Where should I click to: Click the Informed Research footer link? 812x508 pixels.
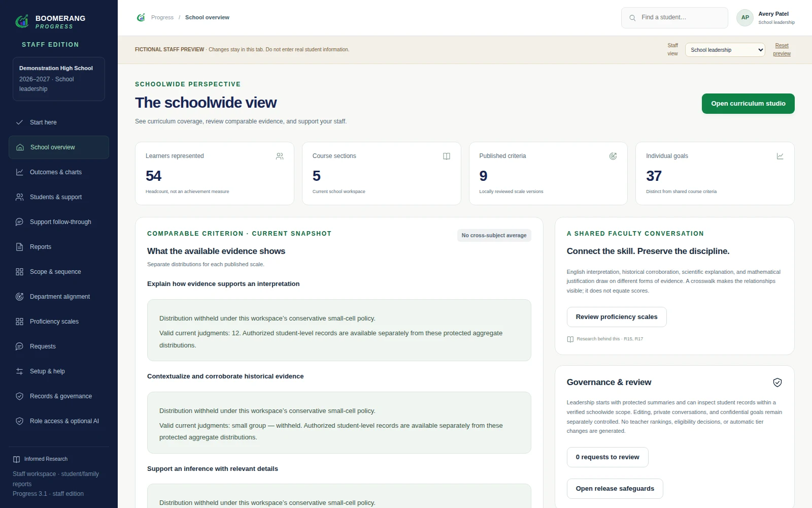pyautogui.click(x=40, y=459)
